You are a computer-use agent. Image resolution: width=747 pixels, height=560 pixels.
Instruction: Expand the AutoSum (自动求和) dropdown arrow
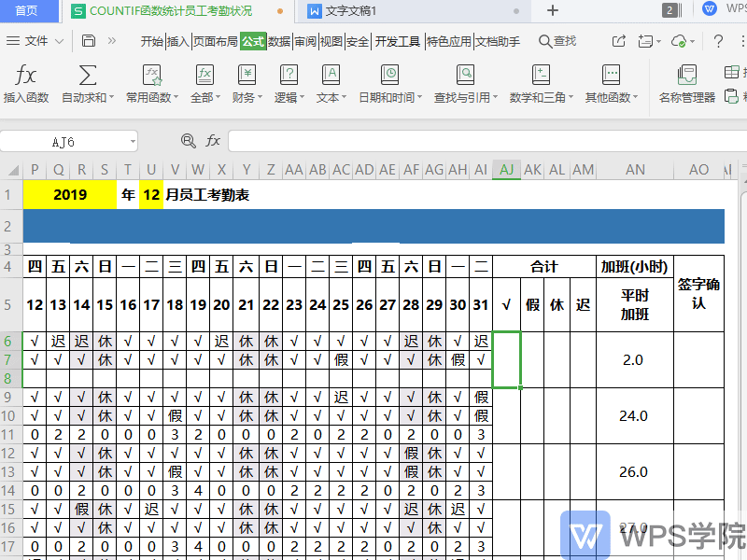[x=111, y=98]
